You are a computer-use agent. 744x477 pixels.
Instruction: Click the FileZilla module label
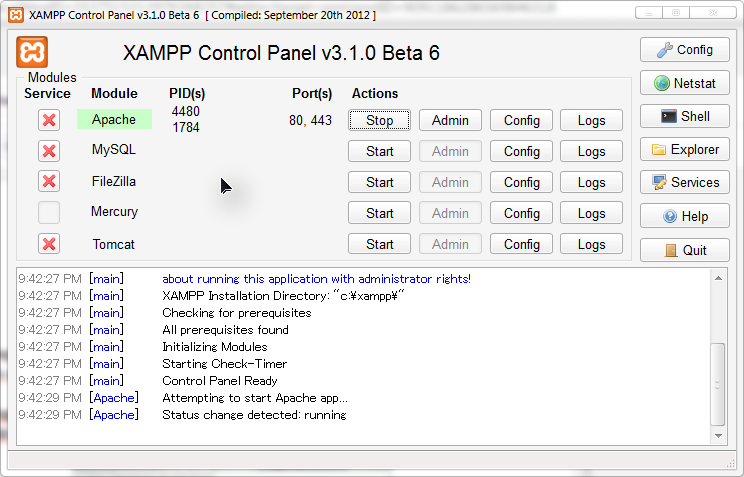pyautogui.click(x=114, y=181)
